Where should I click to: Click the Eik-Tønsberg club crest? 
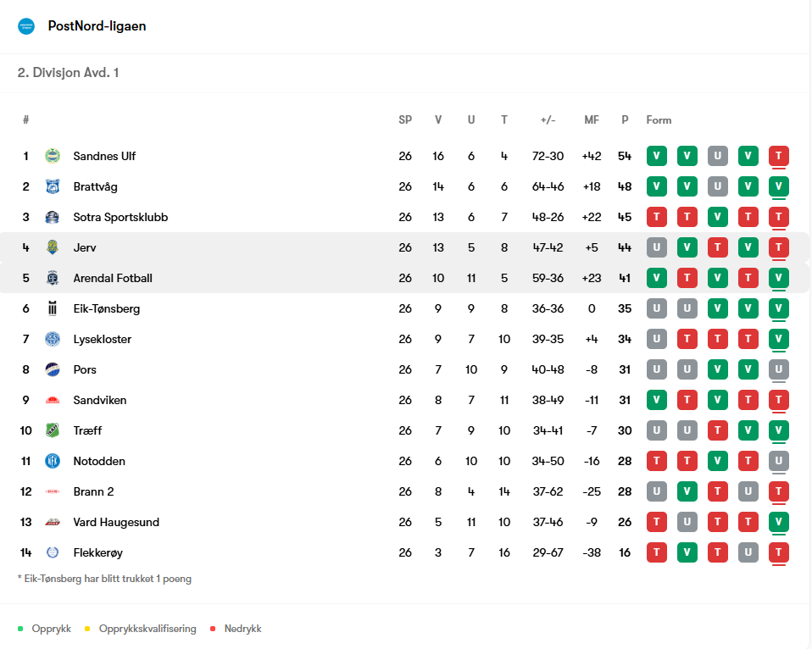53,308
